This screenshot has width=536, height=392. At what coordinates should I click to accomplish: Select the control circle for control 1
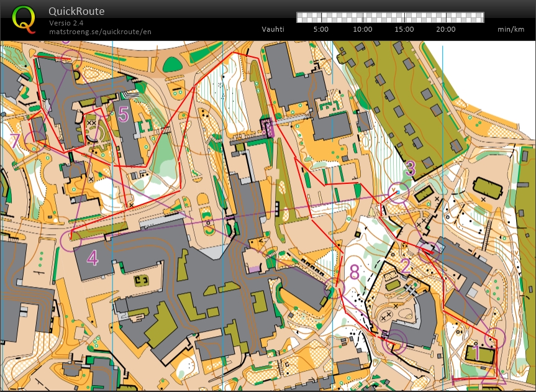tap(495, 339)
